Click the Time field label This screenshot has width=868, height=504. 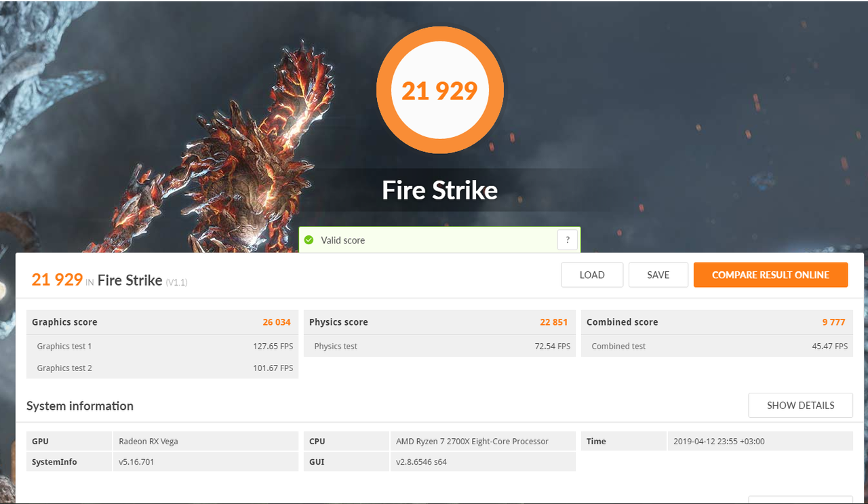pos(596,441)
